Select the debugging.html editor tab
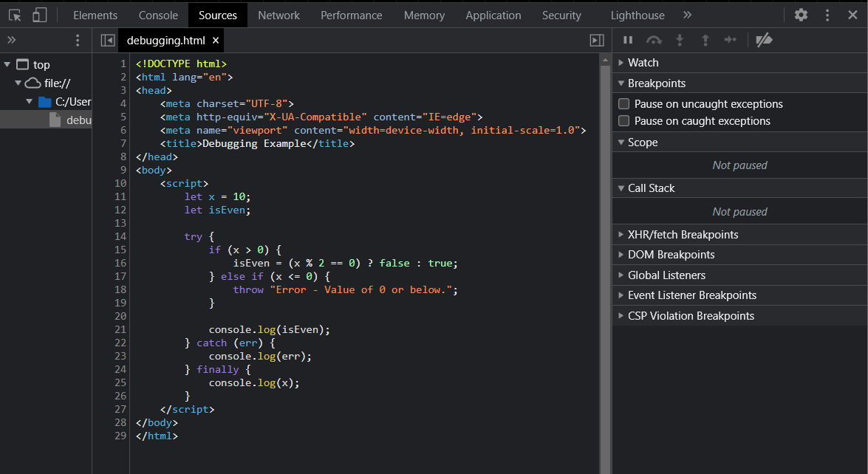 coord(165,41)
